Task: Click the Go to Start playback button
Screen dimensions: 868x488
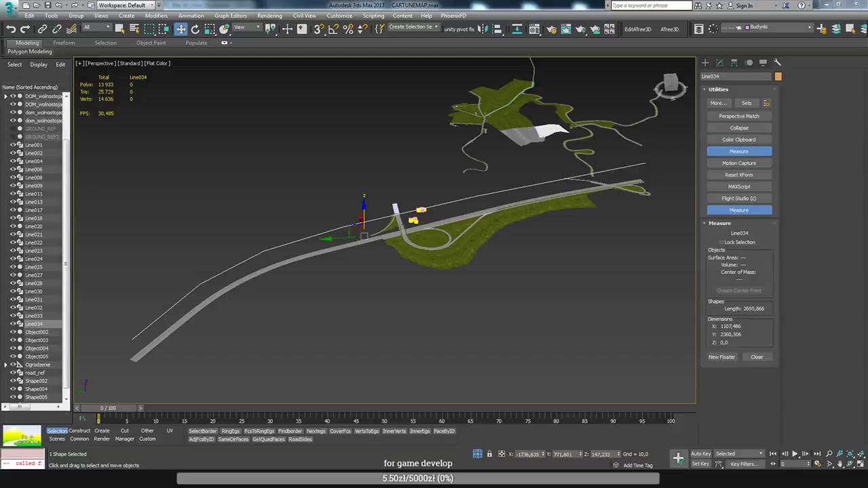Action: [773, 453]
